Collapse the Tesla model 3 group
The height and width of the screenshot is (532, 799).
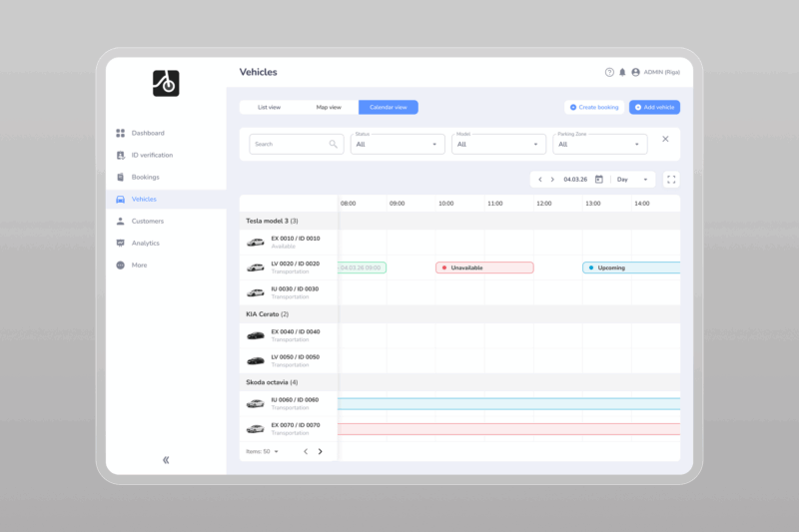click(272, 221)
